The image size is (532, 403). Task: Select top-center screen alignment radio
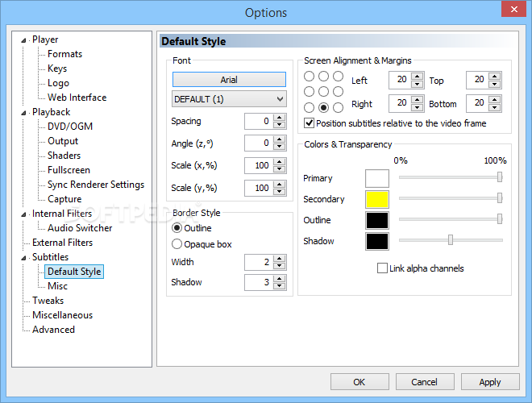coord(323,77)
